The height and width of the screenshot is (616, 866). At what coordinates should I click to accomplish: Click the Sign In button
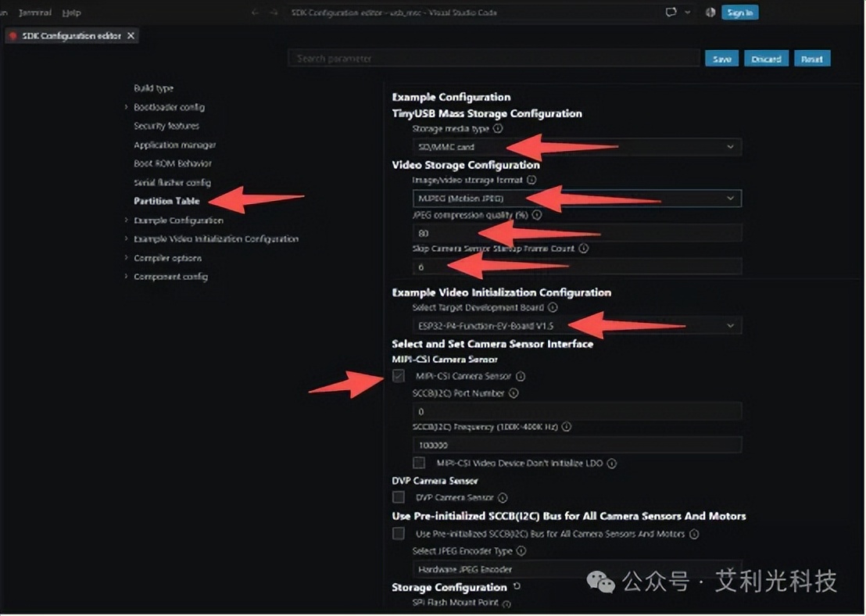739,13
